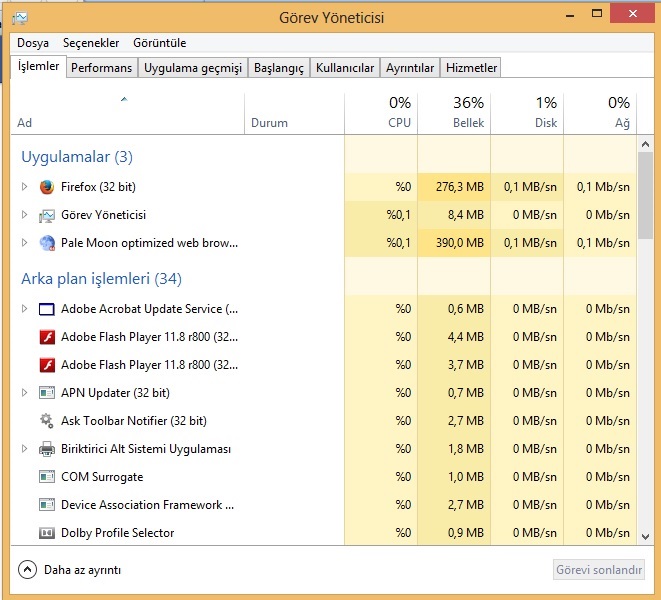The height and width of the screenshot is (600, 661).
Task: Click the 276,3 MB memory value
Action: click(459, 187)
